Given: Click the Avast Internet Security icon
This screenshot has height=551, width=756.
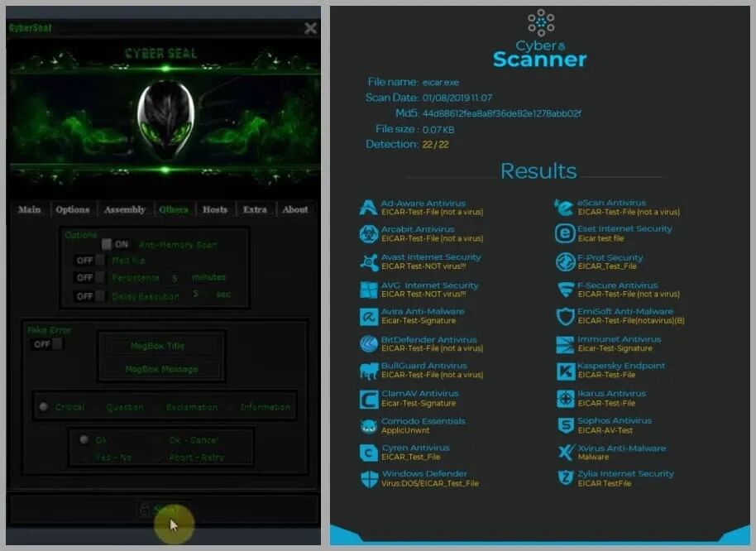Looking at the screenshot, I should [370, 262].
